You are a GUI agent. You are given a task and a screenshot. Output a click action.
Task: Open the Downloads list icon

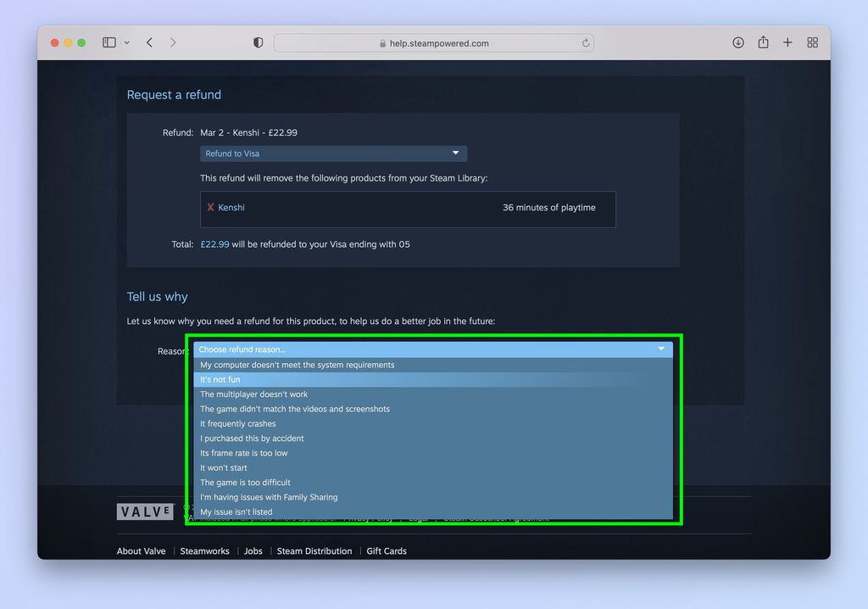click(x=738, y=42)
